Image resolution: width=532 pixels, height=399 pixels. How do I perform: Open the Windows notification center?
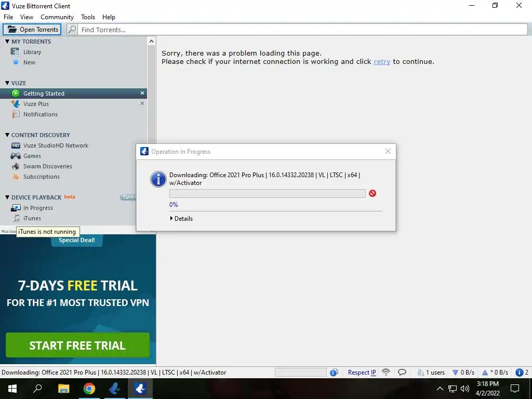point(515,389)
